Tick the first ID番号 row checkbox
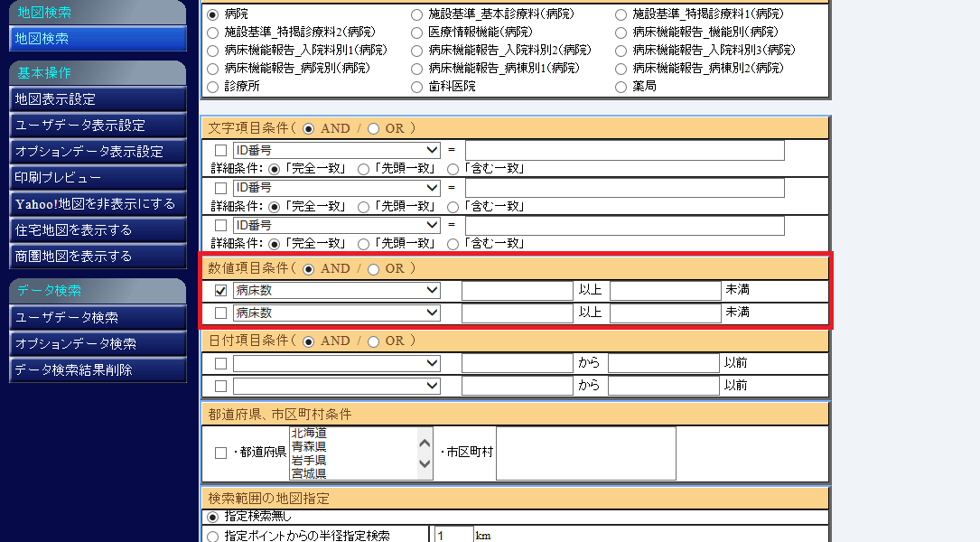 click(220, 151)
